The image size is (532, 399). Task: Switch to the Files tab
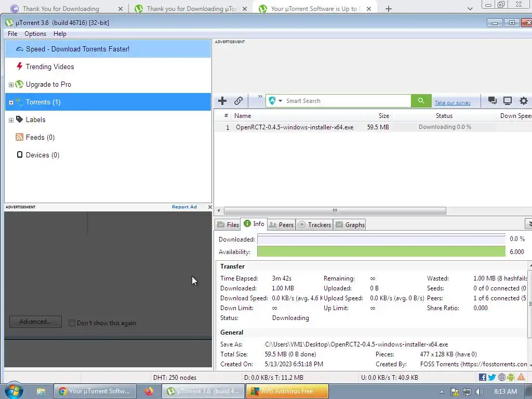[x=228, y=224]
